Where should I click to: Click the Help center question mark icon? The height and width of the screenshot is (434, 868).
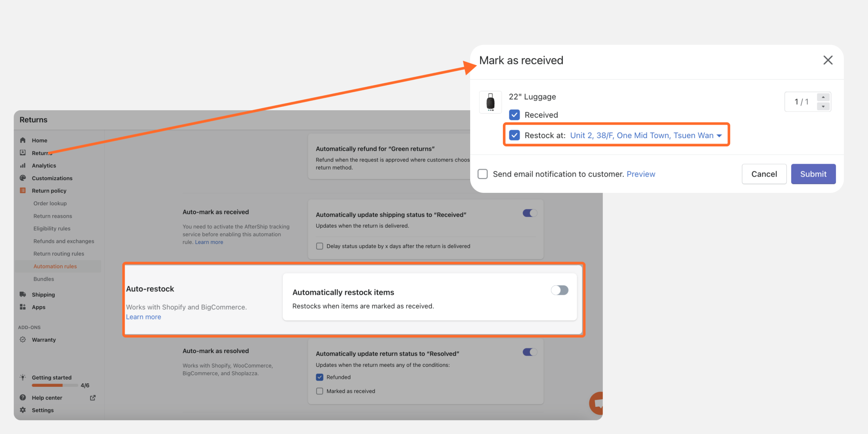23,397
